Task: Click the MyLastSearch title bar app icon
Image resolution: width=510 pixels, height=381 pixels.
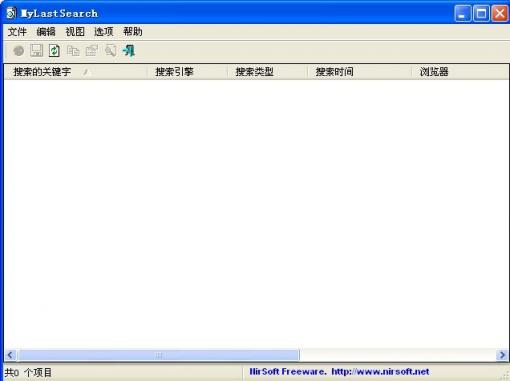Action: 11,13
